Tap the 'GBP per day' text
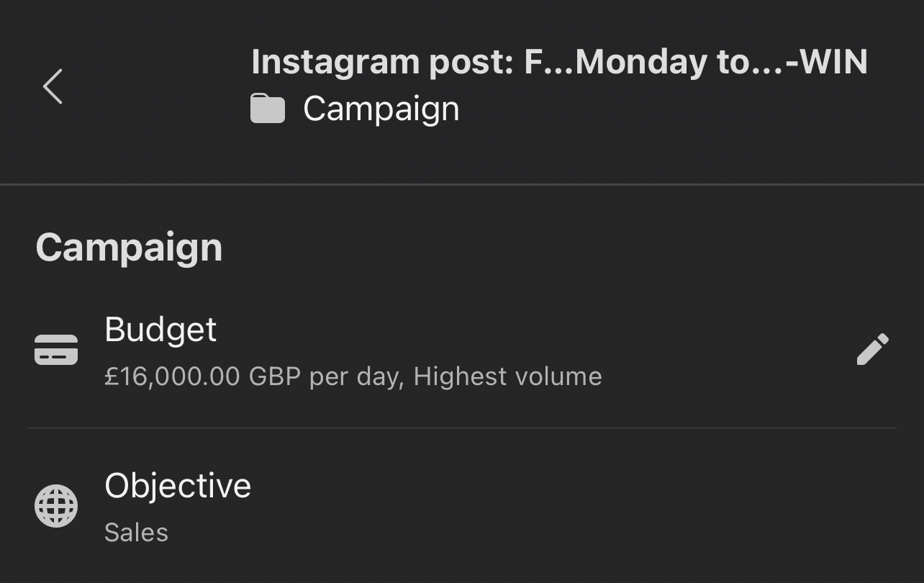This screenshot has width=924, height=583. click(x=325, y=376)
